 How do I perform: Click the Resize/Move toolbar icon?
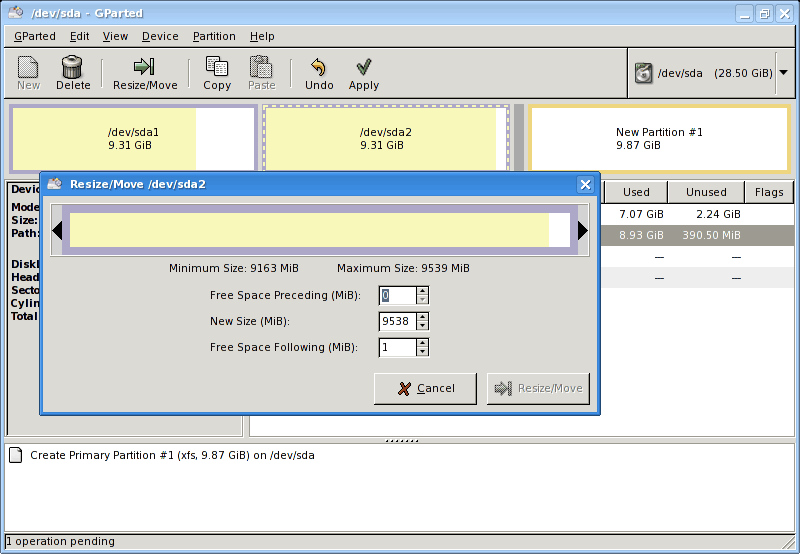click(x=145, y=67)
